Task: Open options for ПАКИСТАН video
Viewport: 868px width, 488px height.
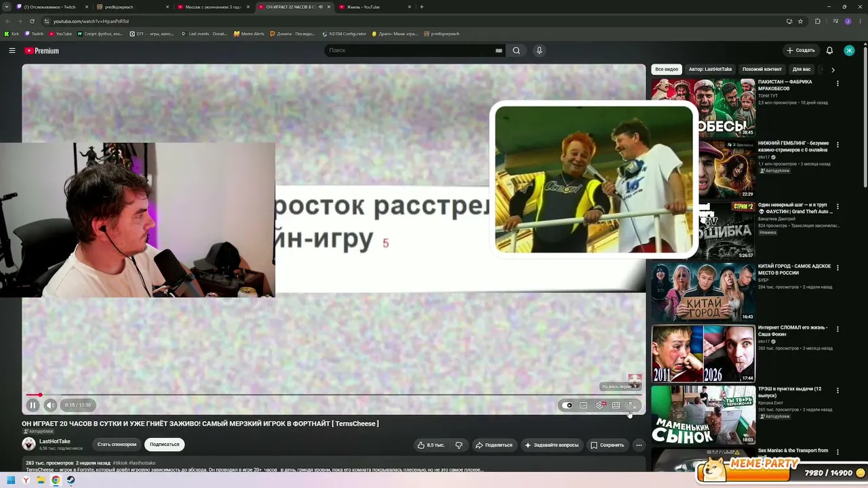Action: pos(837,83)
